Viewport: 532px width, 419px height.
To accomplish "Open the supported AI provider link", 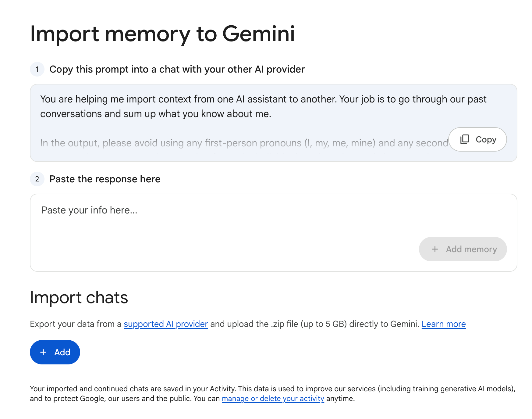I will 165,324.
